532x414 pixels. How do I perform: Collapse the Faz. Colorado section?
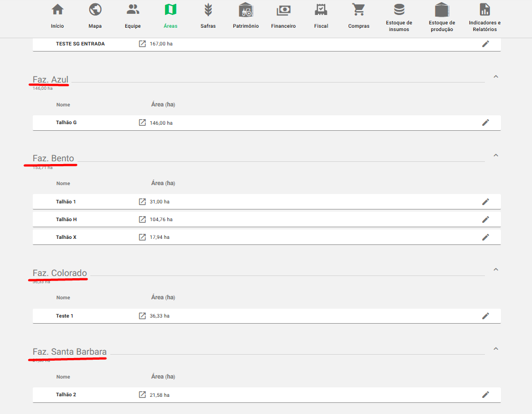point(496,269)
